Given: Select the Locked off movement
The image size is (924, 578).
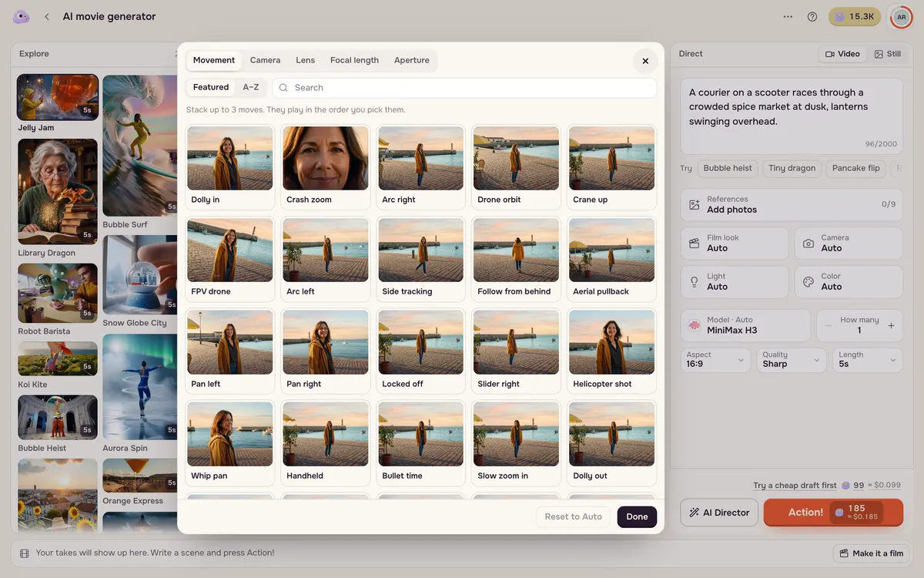Looking at the screenshot, I should tap(421, 351).
